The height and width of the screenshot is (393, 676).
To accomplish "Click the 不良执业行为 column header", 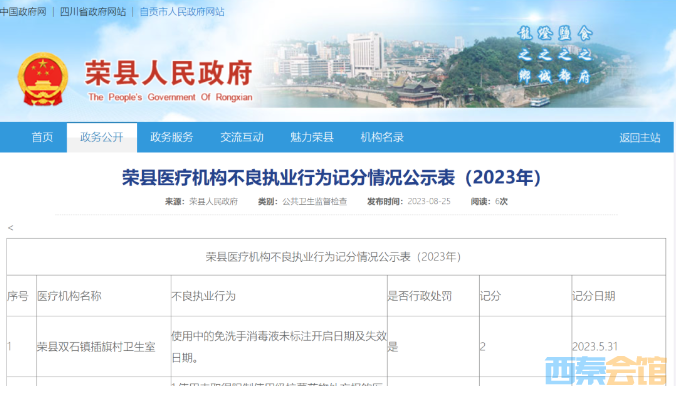I will coord(203,296).
